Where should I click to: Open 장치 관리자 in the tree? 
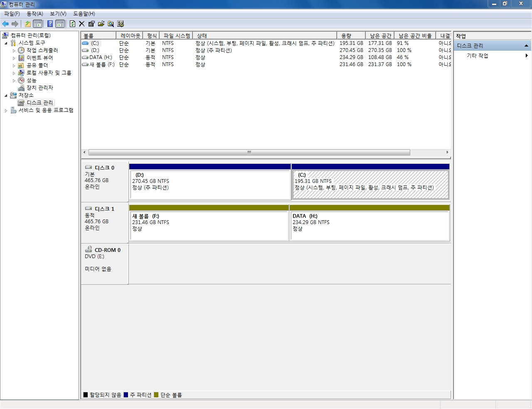40,88
